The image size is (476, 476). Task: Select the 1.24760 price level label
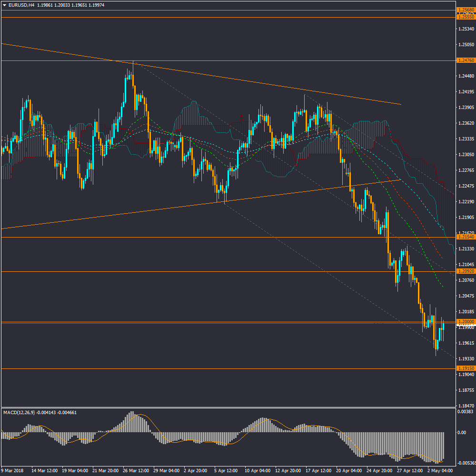pos(465,60)
